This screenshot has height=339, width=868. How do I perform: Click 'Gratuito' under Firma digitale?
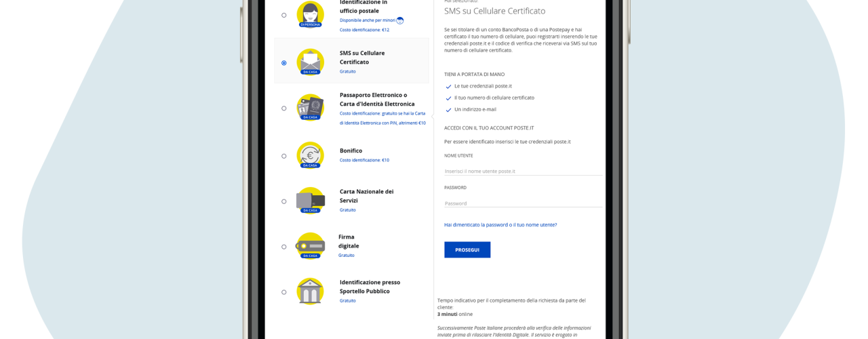[346, 255]
